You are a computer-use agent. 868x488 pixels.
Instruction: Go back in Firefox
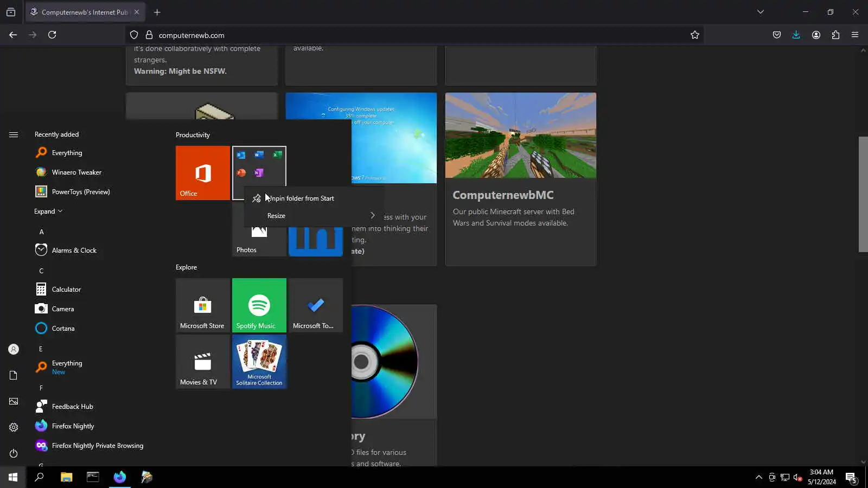point(13,35)
